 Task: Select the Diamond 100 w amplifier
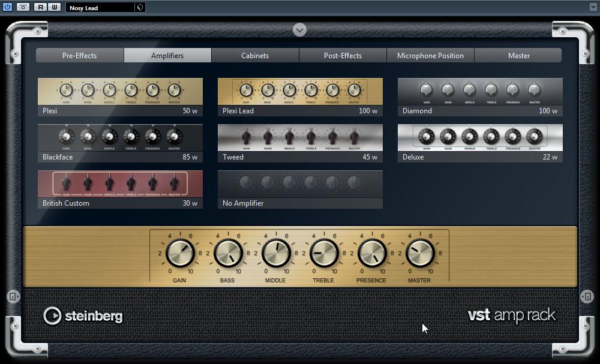[480, 97]
